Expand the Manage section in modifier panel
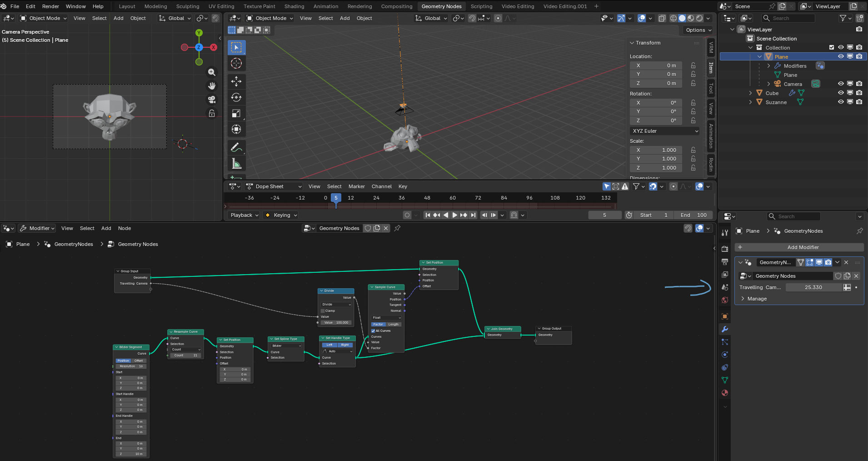The height and width of the screenshot is (461, 868). coord(743,299)
